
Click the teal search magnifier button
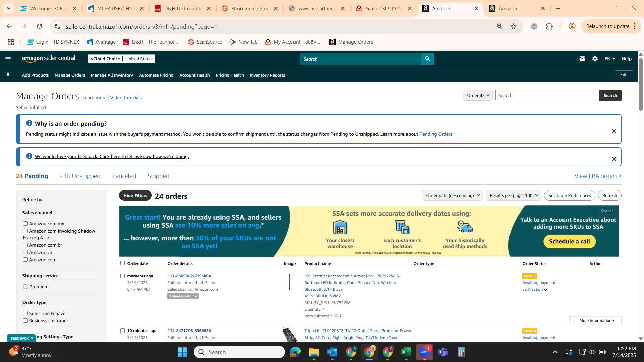click(x=427, y=59)
